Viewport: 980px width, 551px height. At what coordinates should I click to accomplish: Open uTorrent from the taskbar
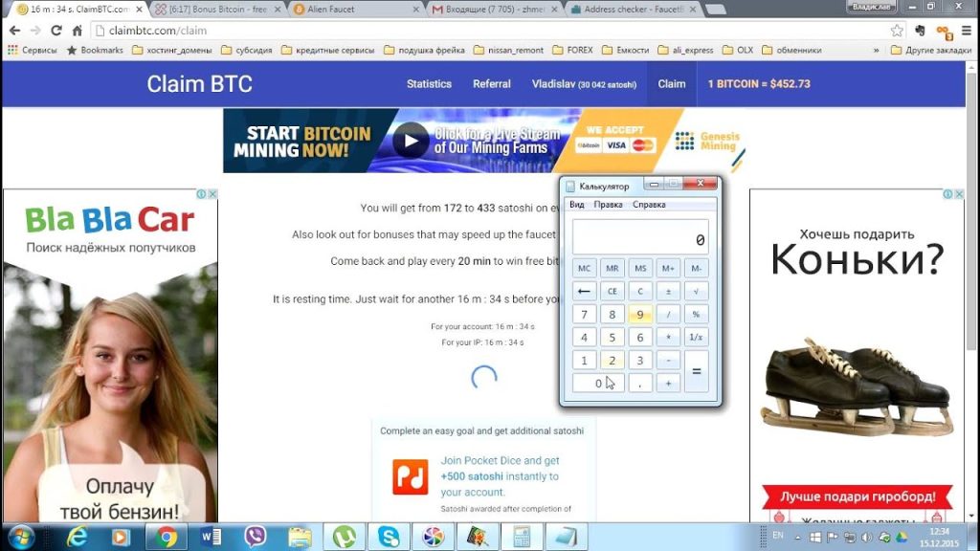coord(344,537)
